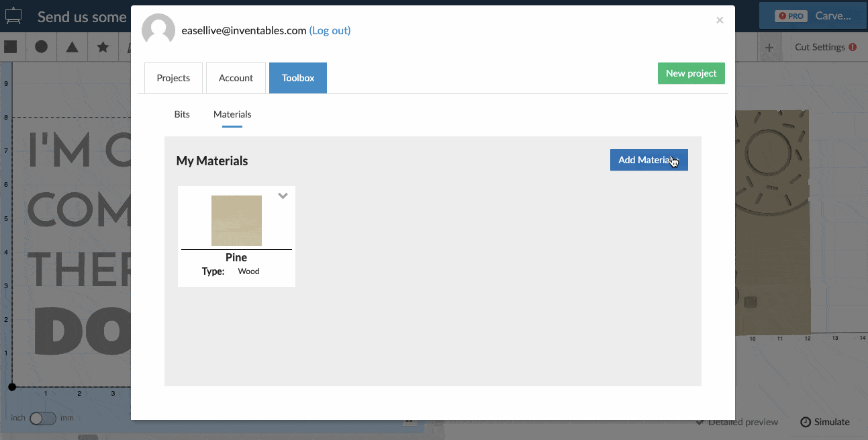Toggle the inch/mm unit switch
Screen dimensions: 868x440
[x=43, y=418]
